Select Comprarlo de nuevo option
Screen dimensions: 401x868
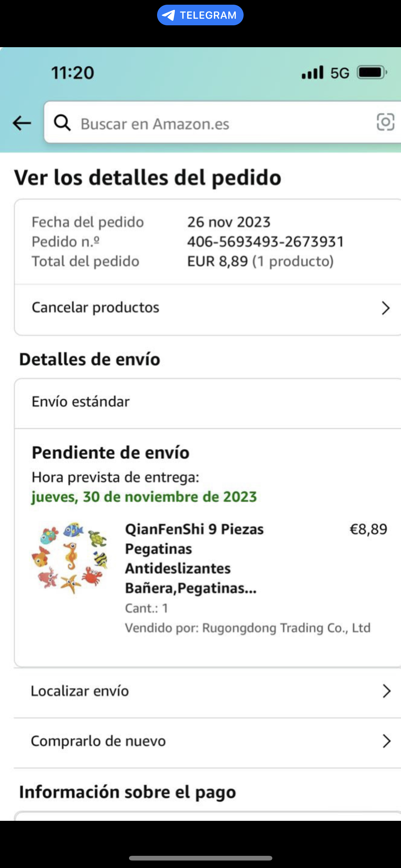click(x=98, y=741)
